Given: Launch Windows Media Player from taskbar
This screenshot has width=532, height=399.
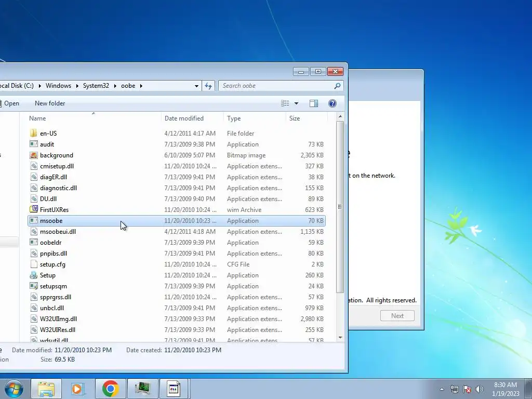Looking at the screenshot, I should pyautogui.click(x=78, y=389).
